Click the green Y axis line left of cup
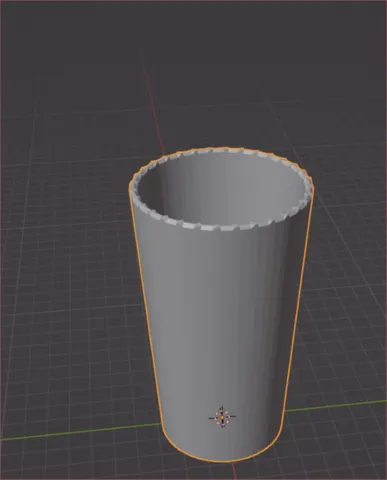Screen dimensions: 387x480 coord(80,432)
